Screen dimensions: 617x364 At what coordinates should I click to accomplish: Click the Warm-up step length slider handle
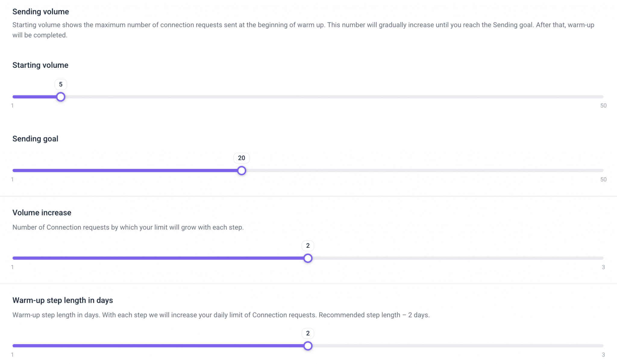[x=308, y=346]
